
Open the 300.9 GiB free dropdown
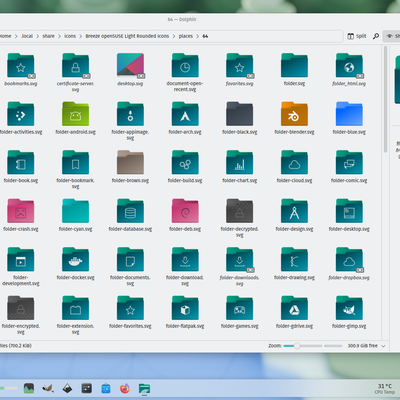366,346
